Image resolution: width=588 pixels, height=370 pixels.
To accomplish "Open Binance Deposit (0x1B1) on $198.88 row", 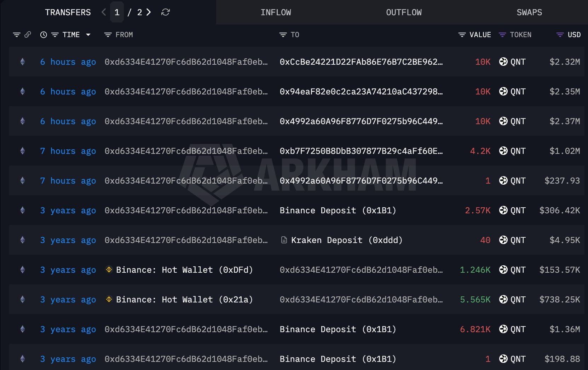I will 338,359.
